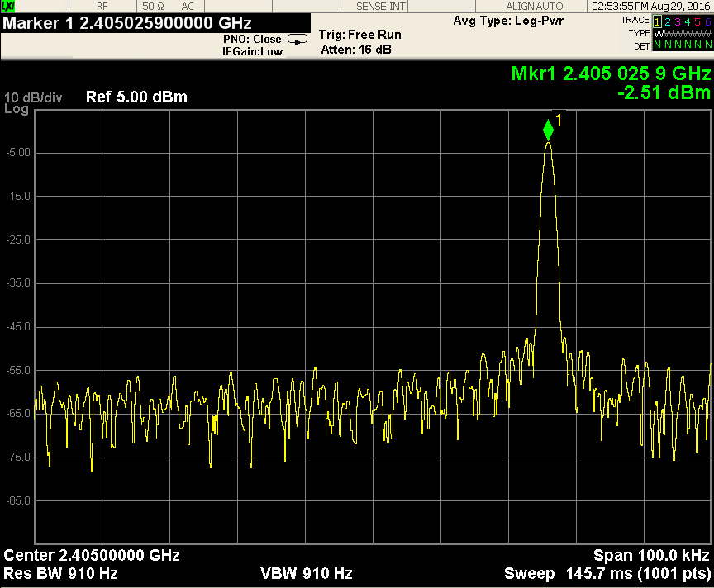Click the AC coupling label
This screenshot has width=714, height=588.
coord(188,7)
